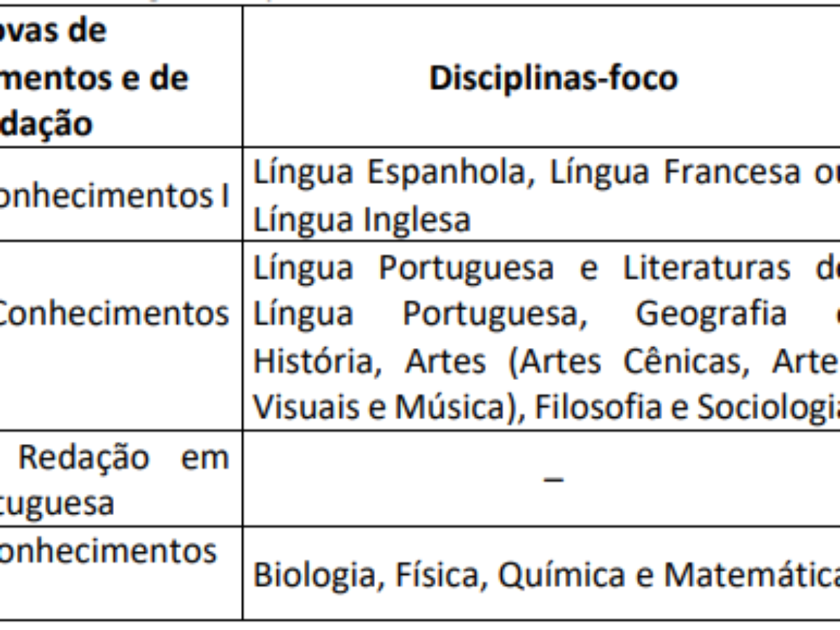Select the word Geografia
840x630 pixels.
710,314
